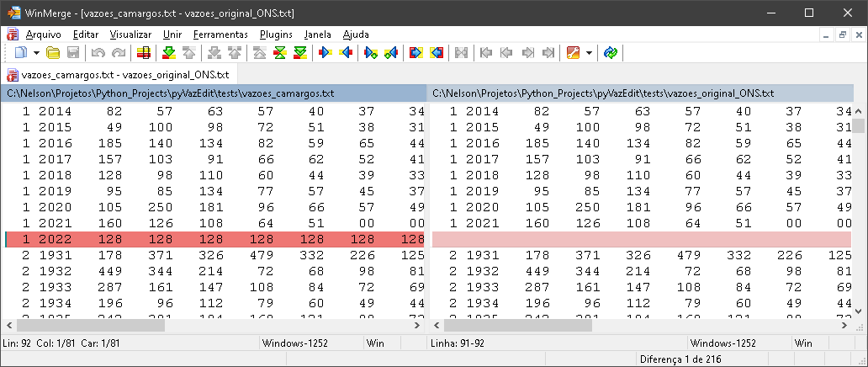Click year 2022 in the highlighted left row
This screenshot has width=868, height=367.
(x=55, y=239)
